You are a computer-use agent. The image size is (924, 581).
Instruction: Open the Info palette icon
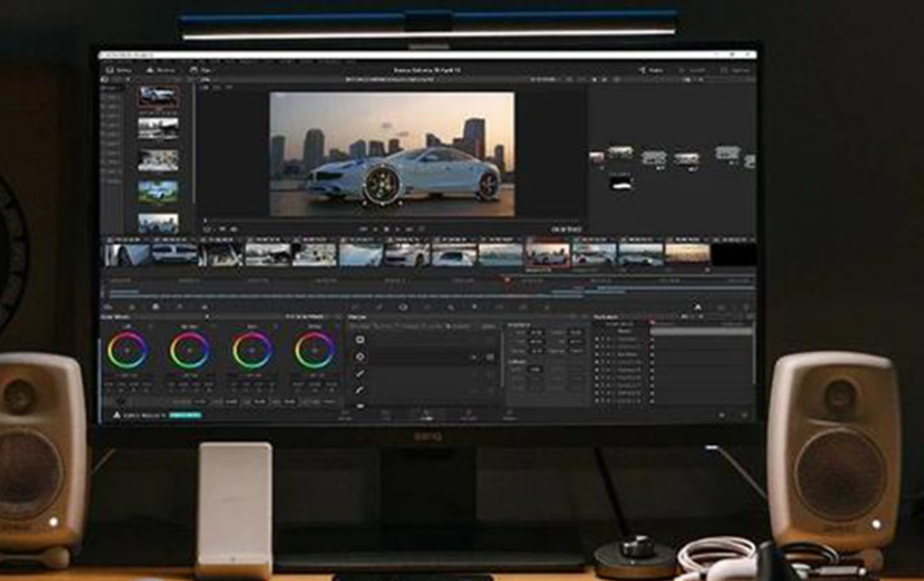pos(745,307)
